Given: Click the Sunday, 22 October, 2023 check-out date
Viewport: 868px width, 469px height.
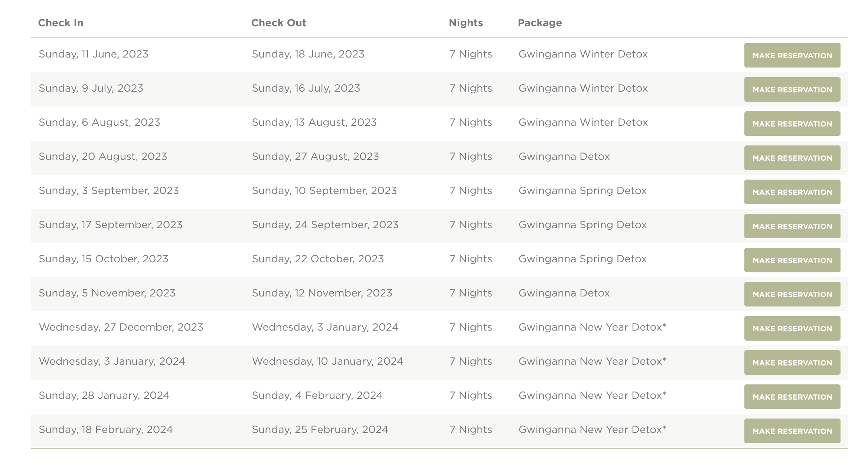Looking at the screenshot, I should pyautogui.click(x=317, y=259).
